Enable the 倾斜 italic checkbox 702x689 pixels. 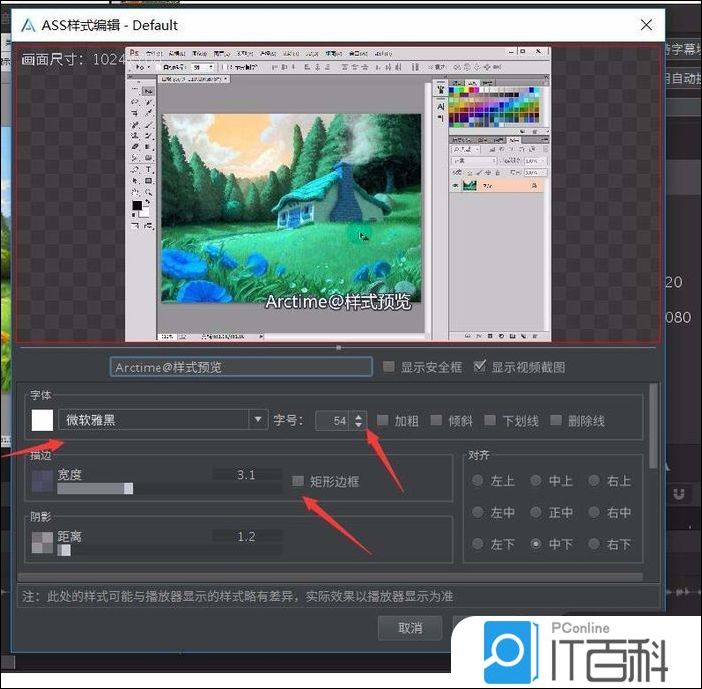436,420
